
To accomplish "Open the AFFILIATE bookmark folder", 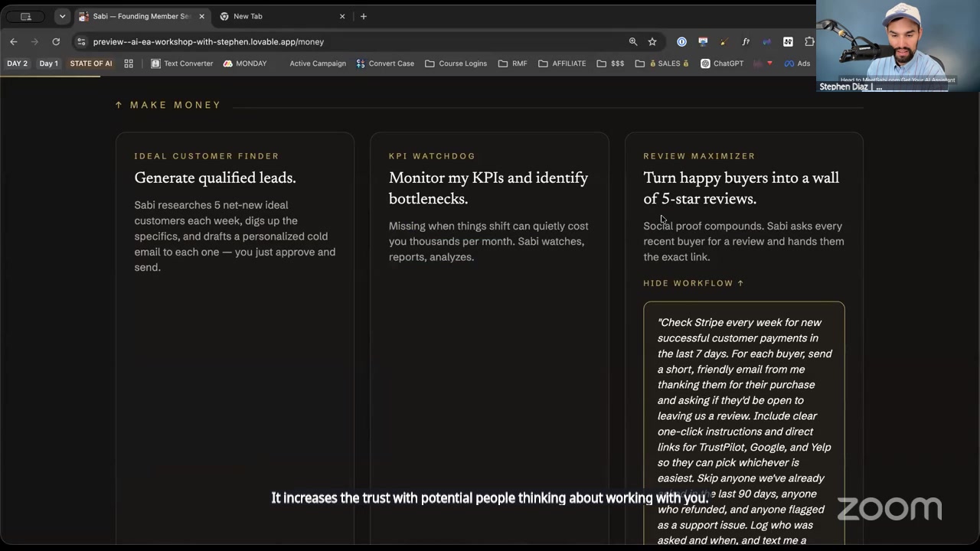I will [x=562, y=64].
